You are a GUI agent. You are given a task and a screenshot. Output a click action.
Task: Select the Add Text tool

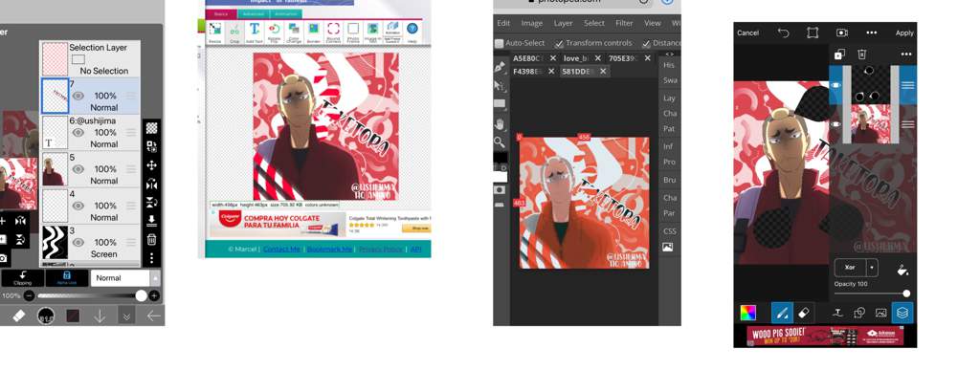[x=254, y=33]
